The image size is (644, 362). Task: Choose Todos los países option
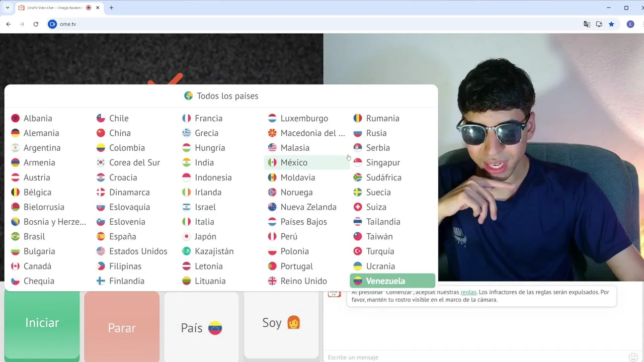tap(221, 96)
